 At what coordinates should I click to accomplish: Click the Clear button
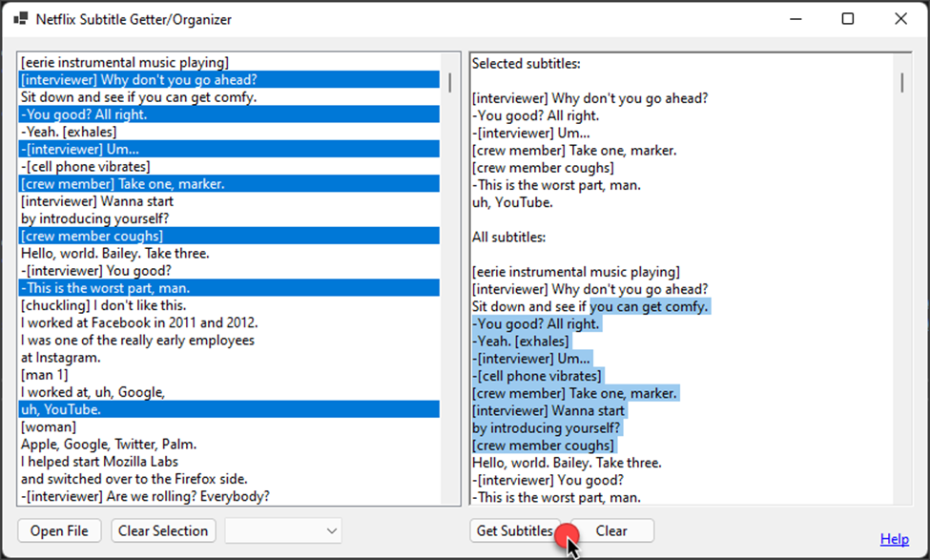611,530
